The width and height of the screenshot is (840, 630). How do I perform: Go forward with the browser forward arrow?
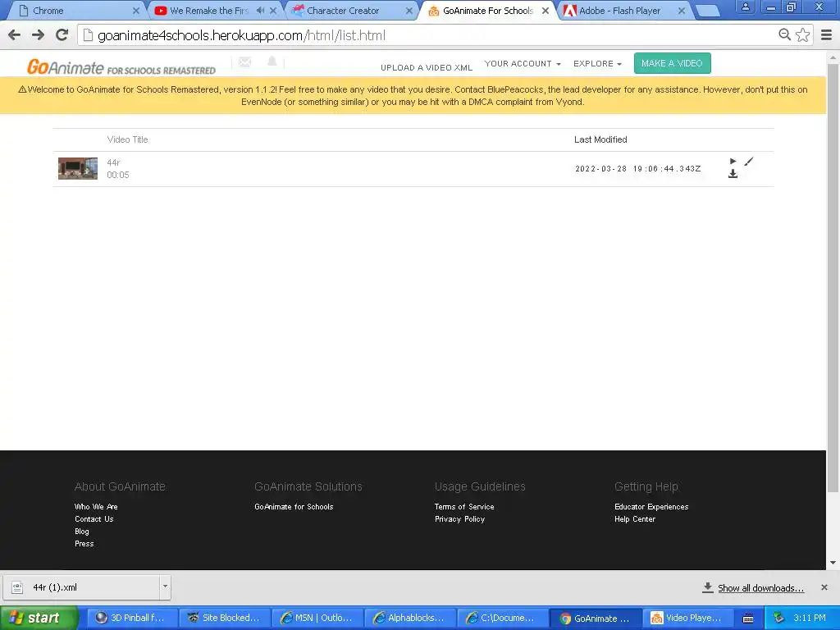[38, 35]
